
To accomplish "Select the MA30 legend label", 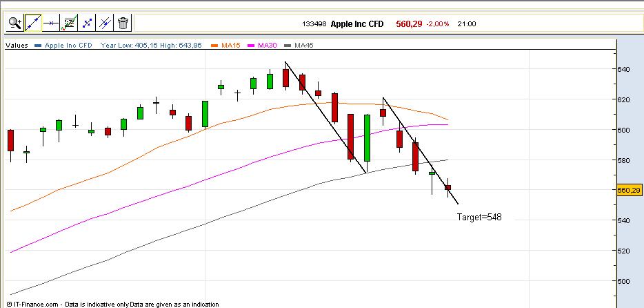I will click(x=268, y=46).
